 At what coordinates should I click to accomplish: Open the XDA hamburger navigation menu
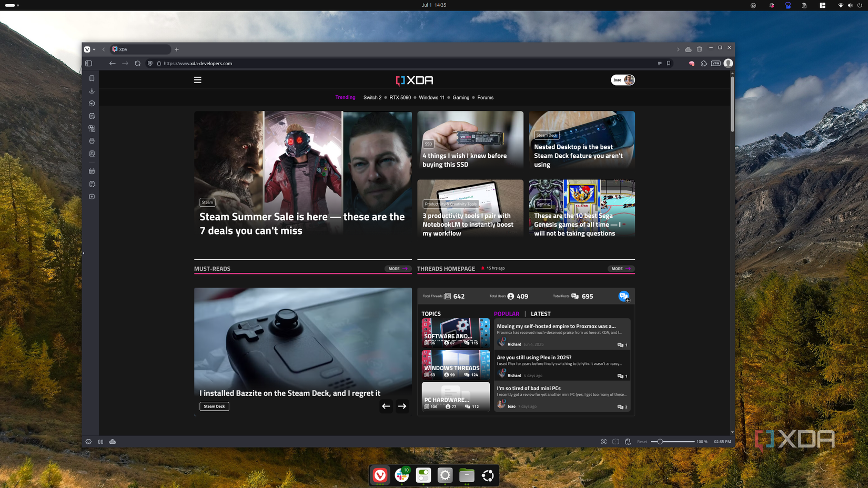pos(197,79)
